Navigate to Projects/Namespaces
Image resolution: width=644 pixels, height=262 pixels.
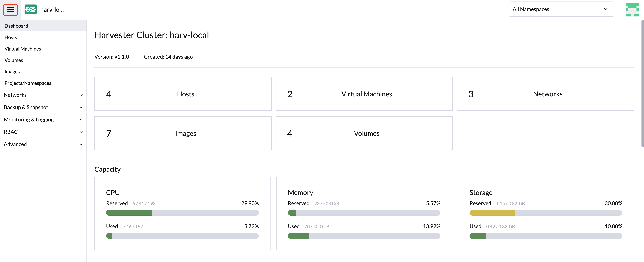[x=28, y=83]
